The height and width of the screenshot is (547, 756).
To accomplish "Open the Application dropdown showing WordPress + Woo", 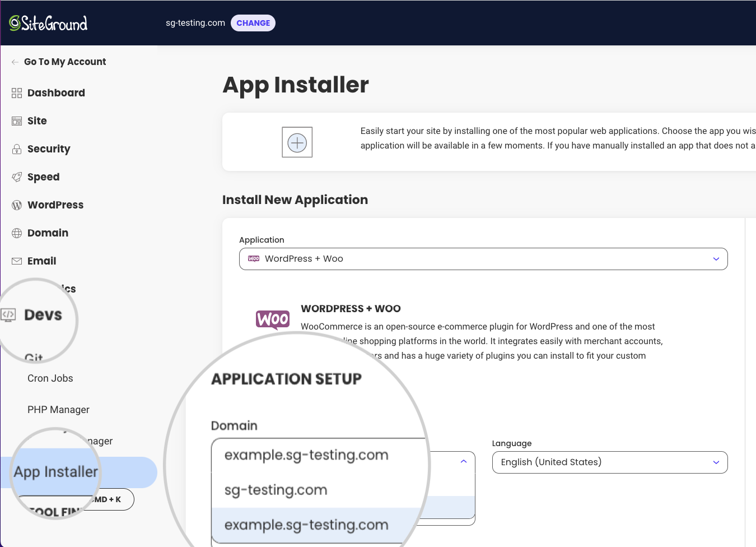I will [x=483, y=259].
